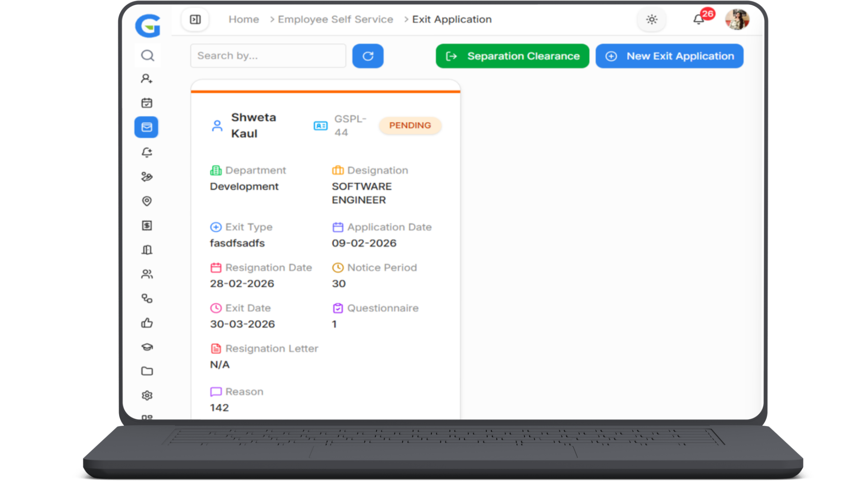This screenshot has width=868, height=488.
Task: Open the training graduation cap icon
Action: click(x=147, y=347)
